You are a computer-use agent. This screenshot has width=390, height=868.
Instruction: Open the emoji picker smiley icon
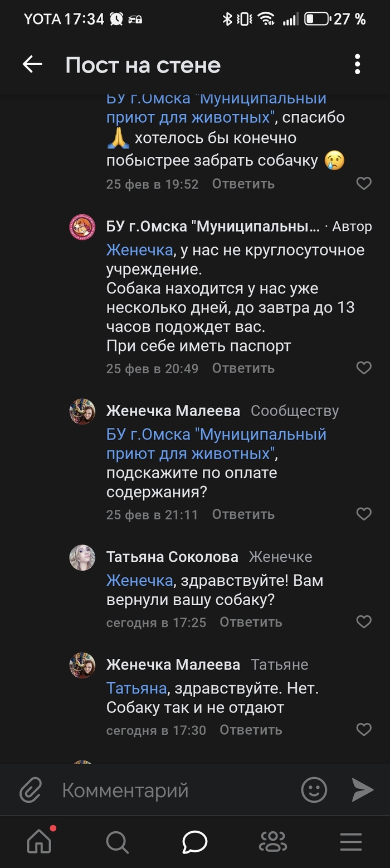[x=314, y=790]
